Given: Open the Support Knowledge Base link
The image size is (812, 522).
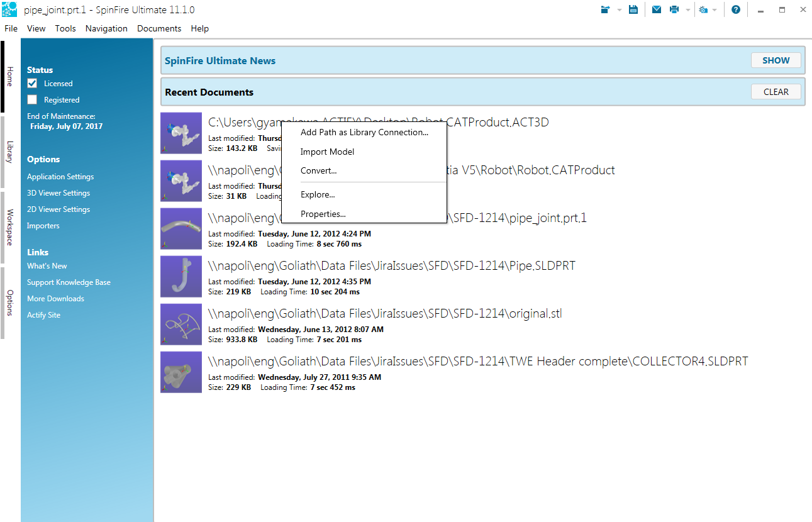Looking at the screenshot, I should click(69, 282).
